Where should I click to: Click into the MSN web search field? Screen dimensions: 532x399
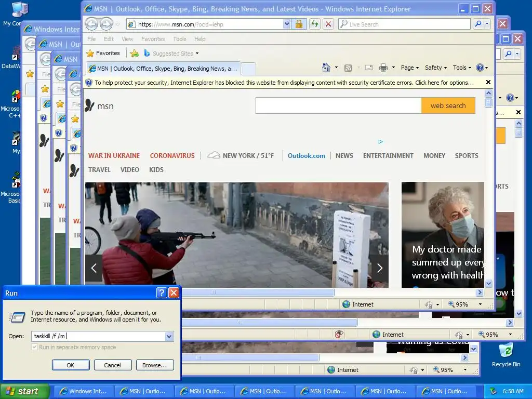(x=338, y=105)
